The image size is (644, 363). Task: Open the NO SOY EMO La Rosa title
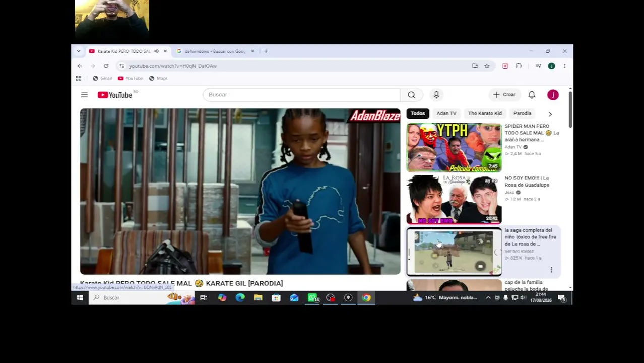[x=527, y=181]
